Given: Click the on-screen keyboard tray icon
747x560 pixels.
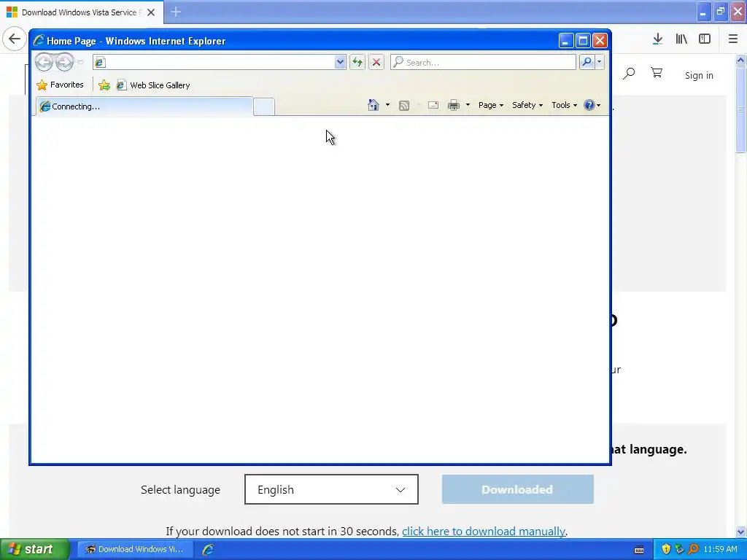Looking at the screenshot, I should click(x=639, y=550).
